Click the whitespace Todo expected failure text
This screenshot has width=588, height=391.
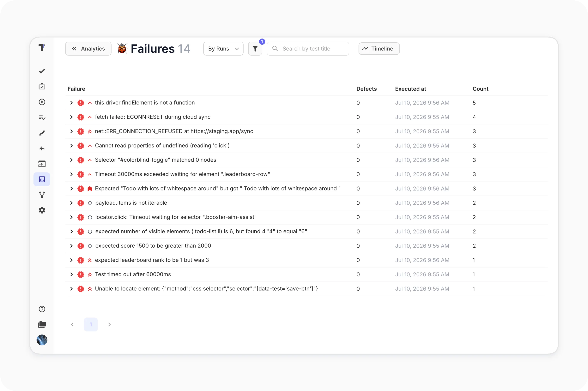[x=218, y=189]
